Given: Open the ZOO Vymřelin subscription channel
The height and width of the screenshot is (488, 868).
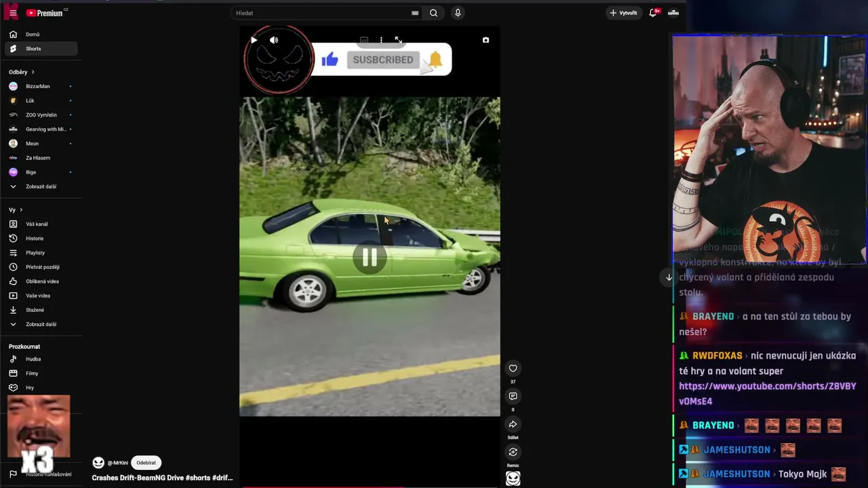Looking at the screenshot, I should click(x=41, y=115).
